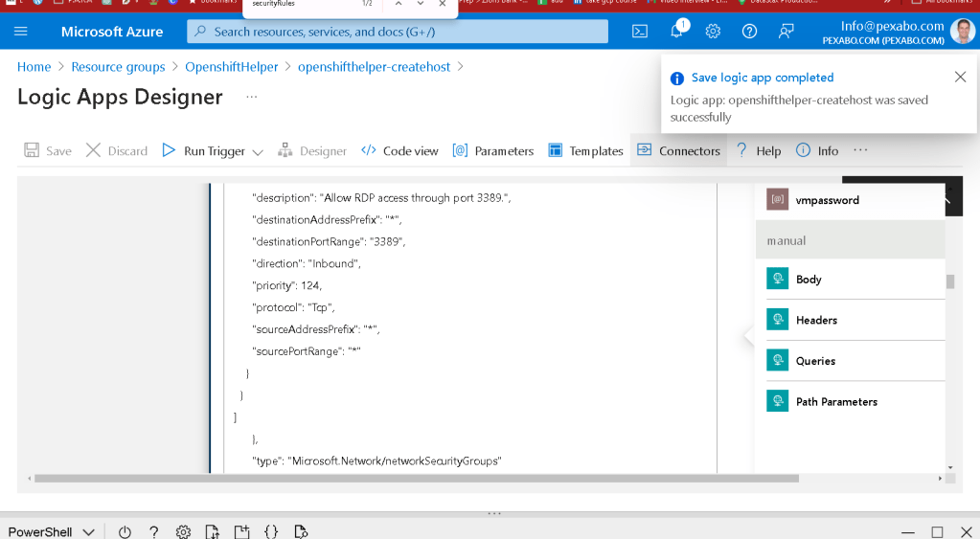Open more toolbar options ellipsis
The height and width of the screenshot is (539, 980).
tap(860, 150)
